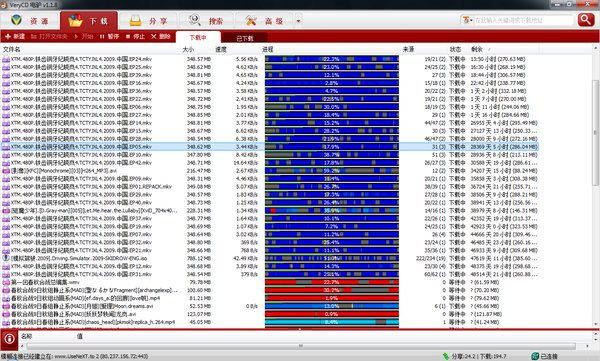Click the vertical scrollbar up arrow
Viewport: 600px width, 361px height.
click(x=596, y=49)
